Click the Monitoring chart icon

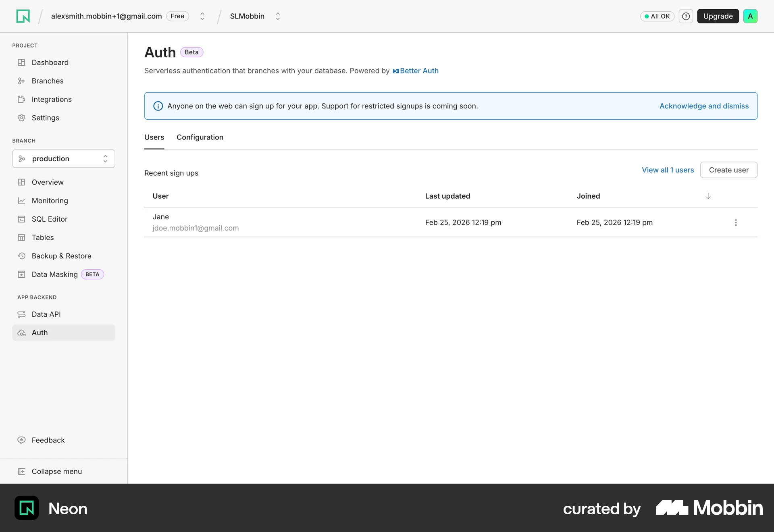(21, 201)
